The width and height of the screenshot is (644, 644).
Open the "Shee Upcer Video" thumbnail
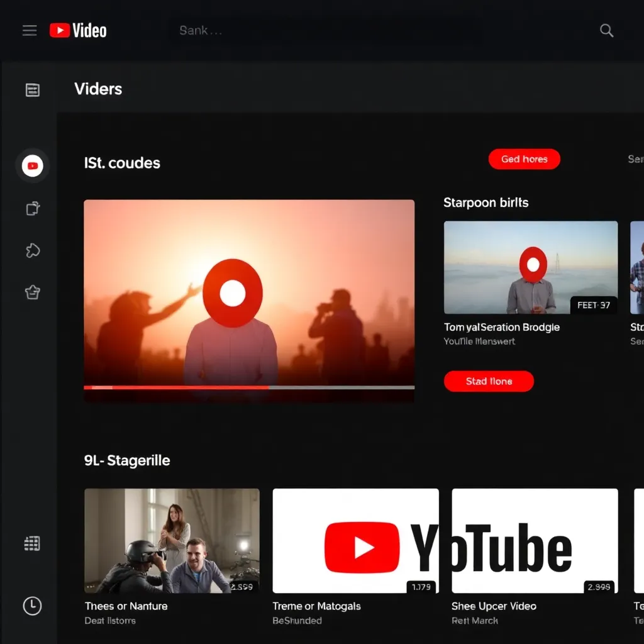(534, 541)
